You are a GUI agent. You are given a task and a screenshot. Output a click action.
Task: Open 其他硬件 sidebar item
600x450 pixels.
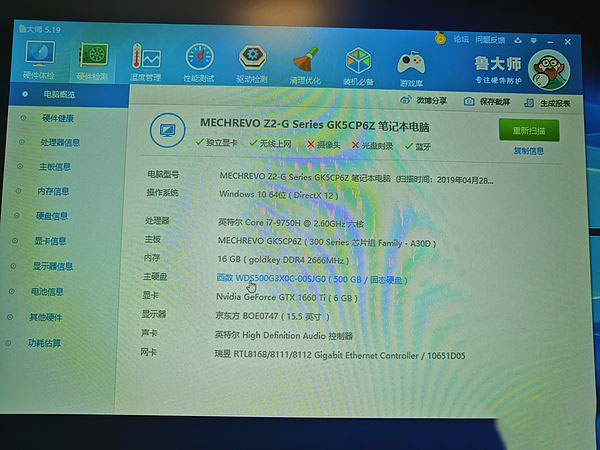[46, 317]
